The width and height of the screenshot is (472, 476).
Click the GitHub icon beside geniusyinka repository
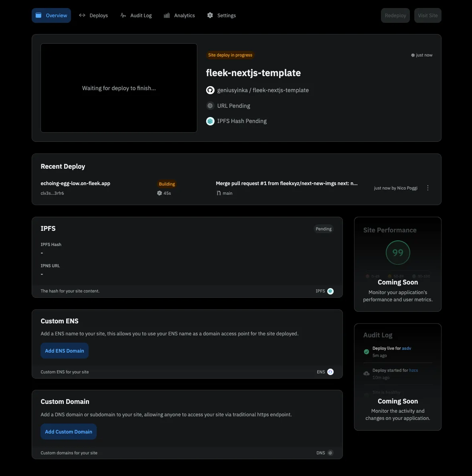point(210,90)
